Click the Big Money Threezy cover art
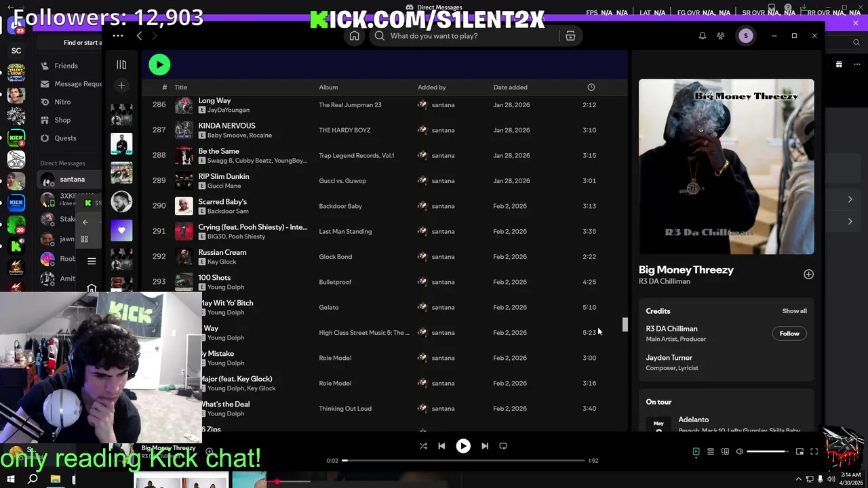 [726, 167]
